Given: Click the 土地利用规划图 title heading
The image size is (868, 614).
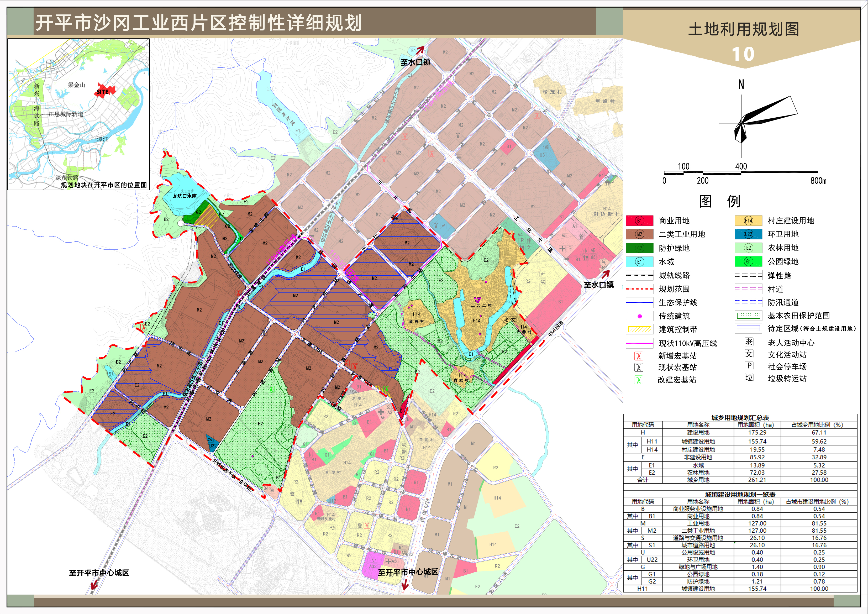Looking at the screenshot, I should (743, 29).
